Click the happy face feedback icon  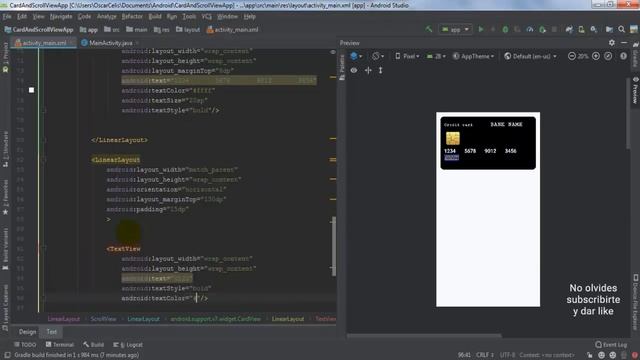click(601, 355)
